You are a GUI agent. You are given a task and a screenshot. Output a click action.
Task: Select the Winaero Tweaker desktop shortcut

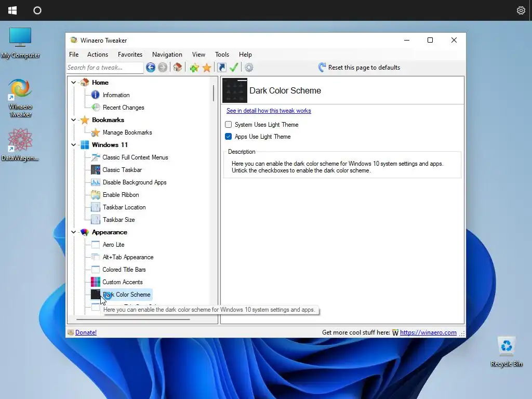pyautogui.click(x=20, y=98)
